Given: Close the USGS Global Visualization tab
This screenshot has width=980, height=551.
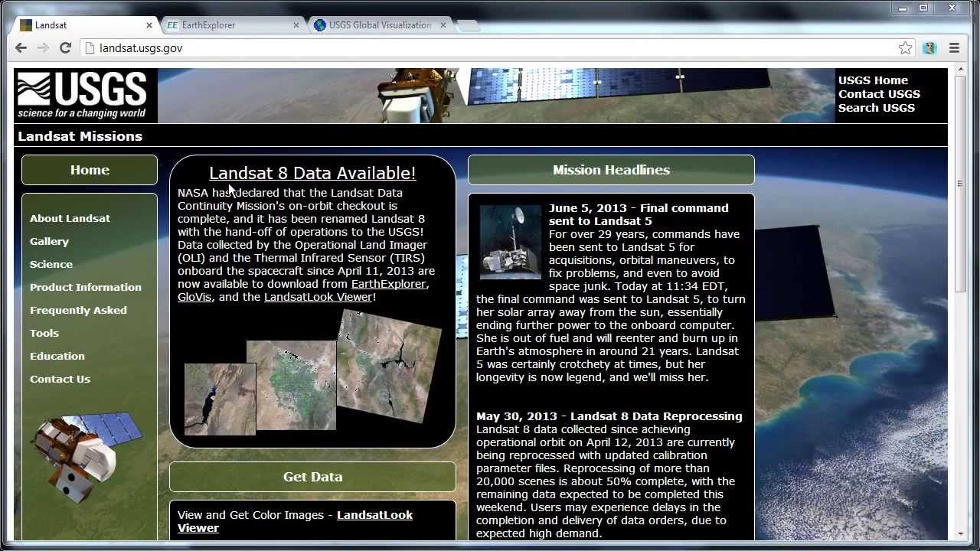Looking at the screenshot, I should click(x=443, y=25).
